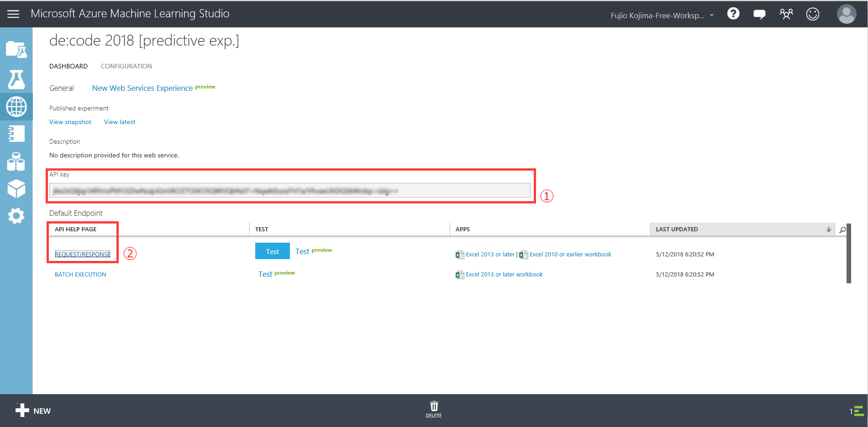Click View latest link
Viewport: 868px width, 427px height.
(x=120, y=122)
